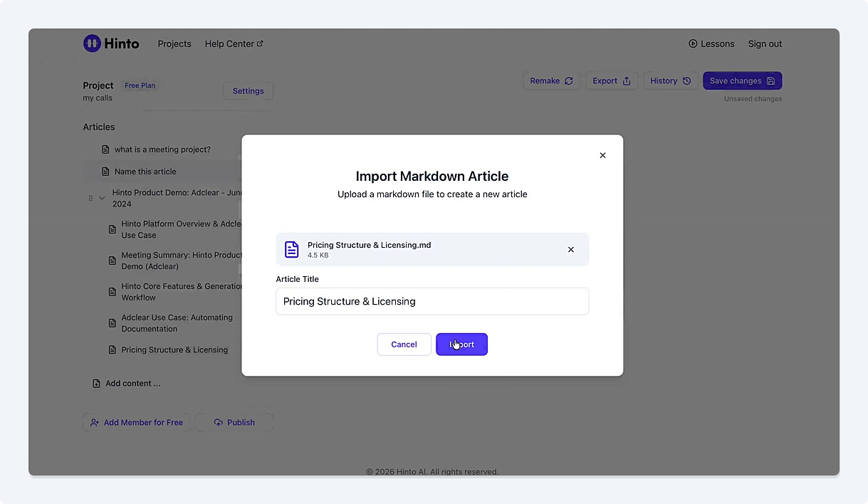Open the Help Center link
The height and width of the screenshot is (504, 868).
[x=234, y=43]
